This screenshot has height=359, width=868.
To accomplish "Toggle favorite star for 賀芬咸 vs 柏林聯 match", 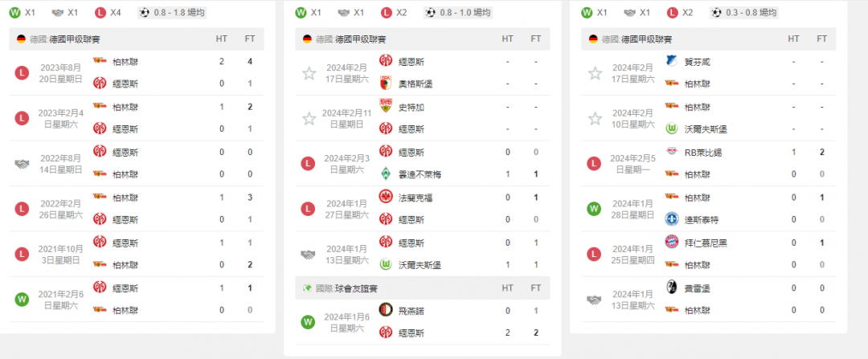I will (595, 73).
